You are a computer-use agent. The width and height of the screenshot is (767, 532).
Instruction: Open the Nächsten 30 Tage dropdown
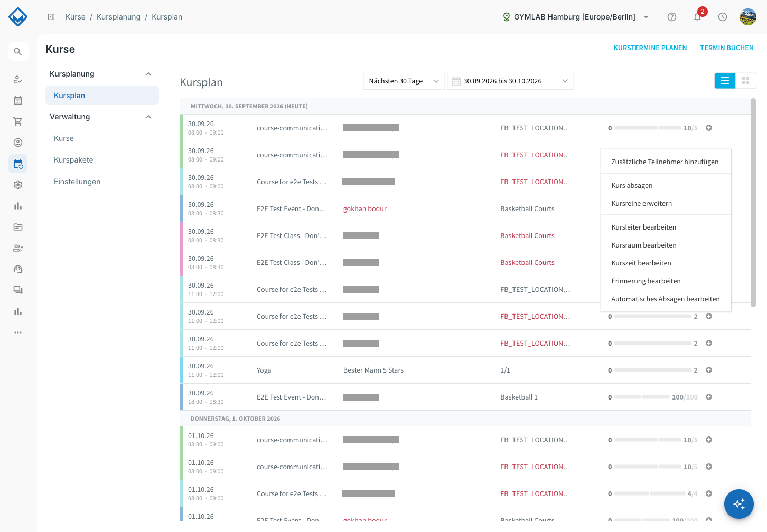coord(404,81)
